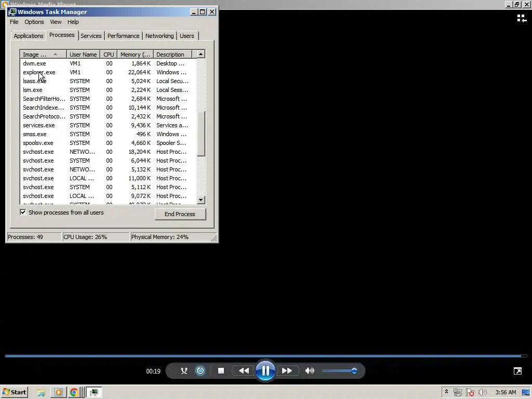Click the process list scrollbar thumb
The height and width of the screenshot is (399, 532).
coord(201,134)
